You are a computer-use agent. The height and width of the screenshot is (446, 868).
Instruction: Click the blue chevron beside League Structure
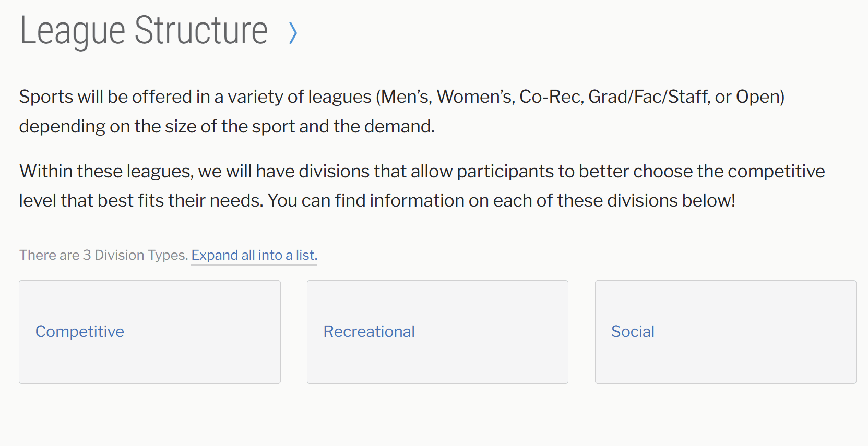click(293, 33)
